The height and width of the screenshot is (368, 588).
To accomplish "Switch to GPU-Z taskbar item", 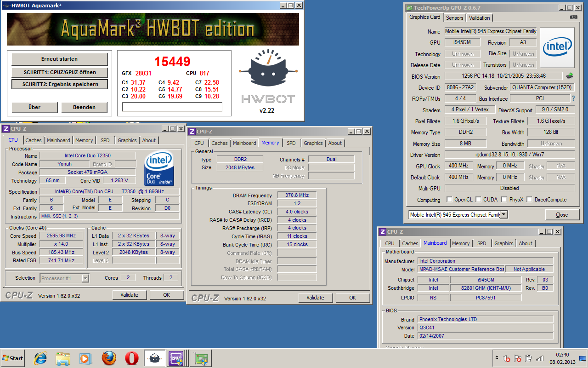I will click(x=201, y=358).
